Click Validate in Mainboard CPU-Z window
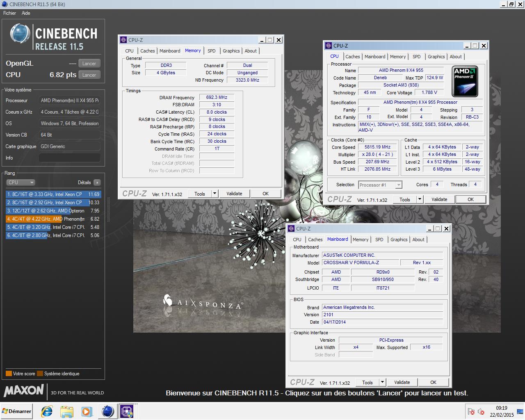 402,382
